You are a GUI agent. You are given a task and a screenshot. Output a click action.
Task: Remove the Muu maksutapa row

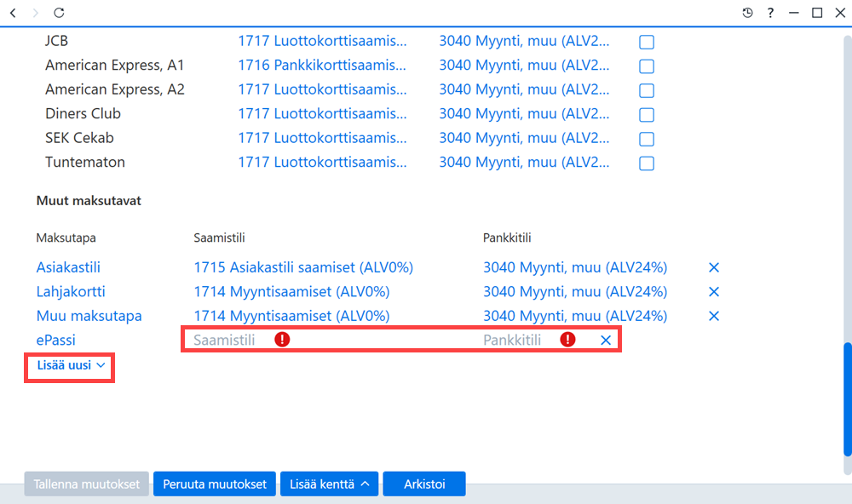tap(714, 316)
